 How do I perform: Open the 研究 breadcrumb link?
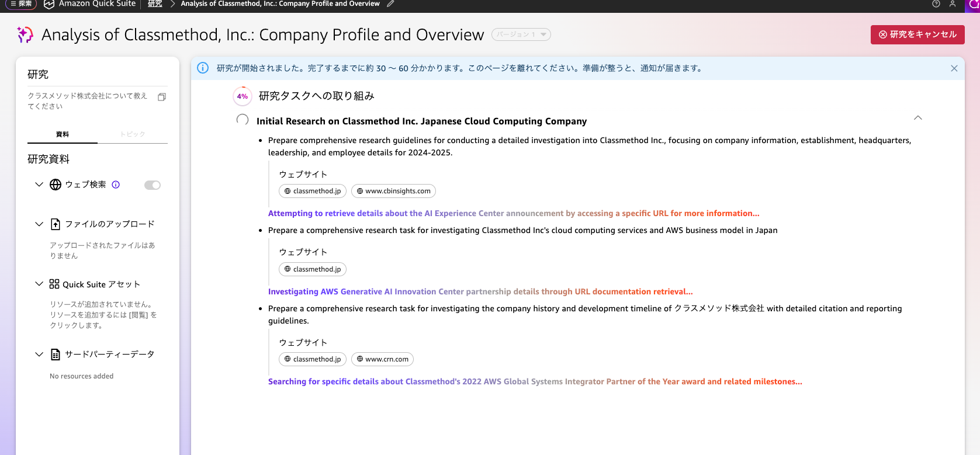point(155,4)
